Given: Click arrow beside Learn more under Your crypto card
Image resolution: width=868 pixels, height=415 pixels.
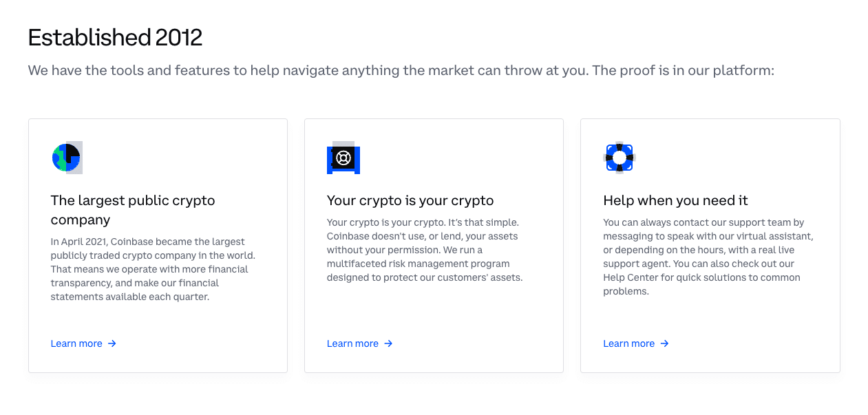Looking at the screenshot, I should [x=388, y=343].
